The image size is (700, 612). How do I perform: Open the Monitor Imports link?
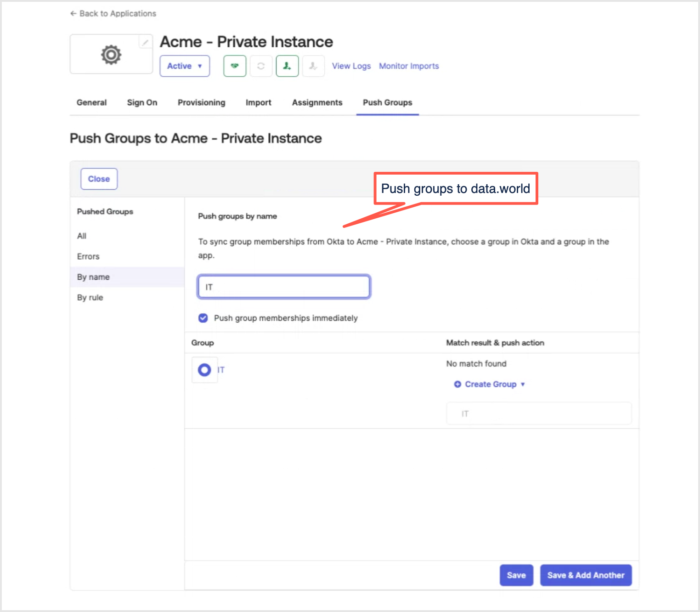click(409, 66)
